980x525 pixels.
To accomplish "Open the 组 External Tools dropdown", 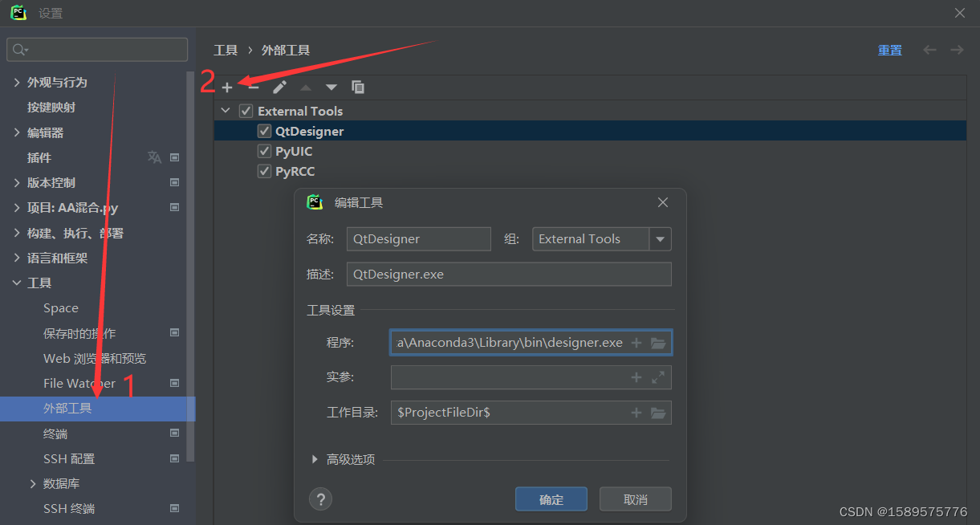I will pos(661,239).
